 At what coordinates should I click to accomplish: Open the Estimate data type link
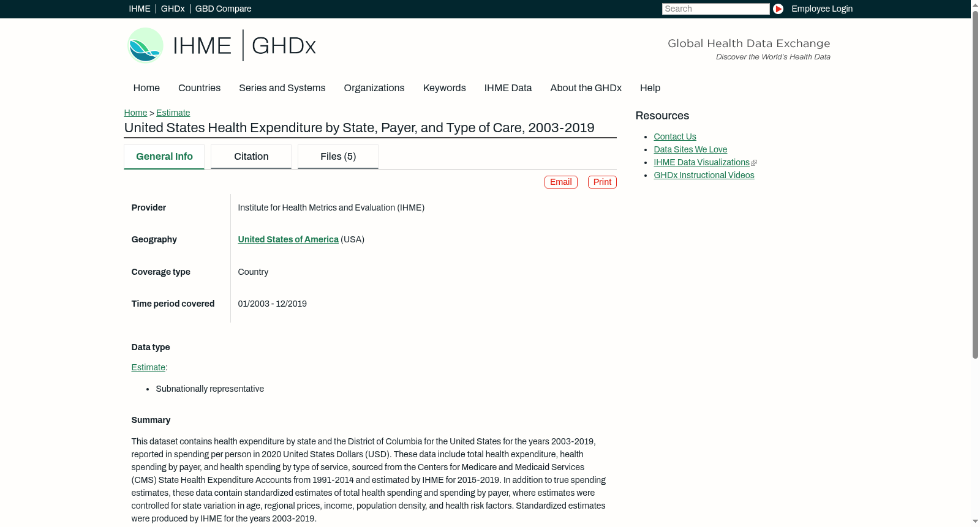148,367
